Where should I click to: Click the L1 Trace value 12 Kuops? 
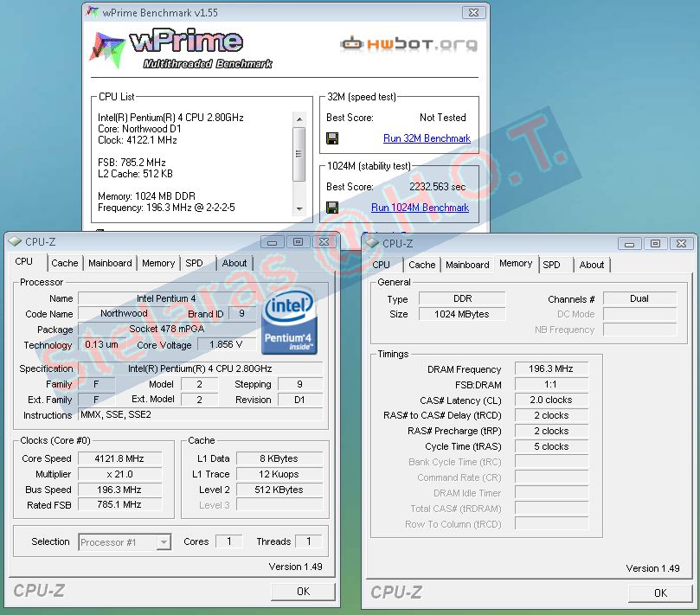click(x=279, y=474)
